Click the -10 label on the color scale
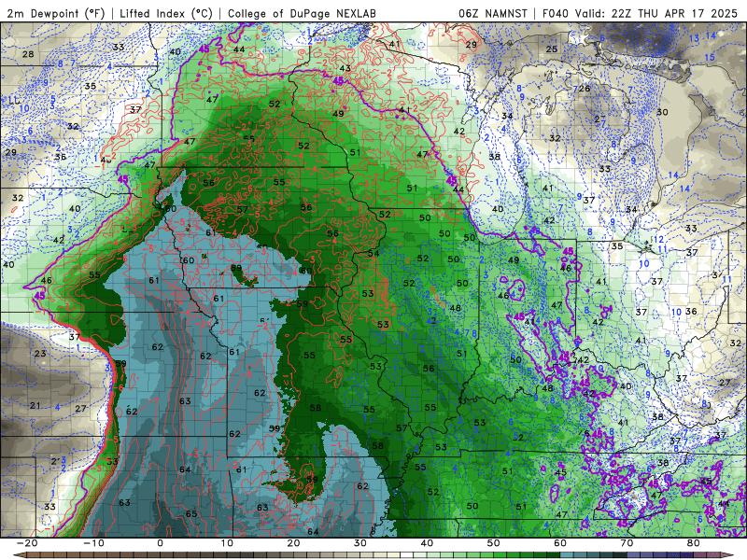 (x=93, y=543)
